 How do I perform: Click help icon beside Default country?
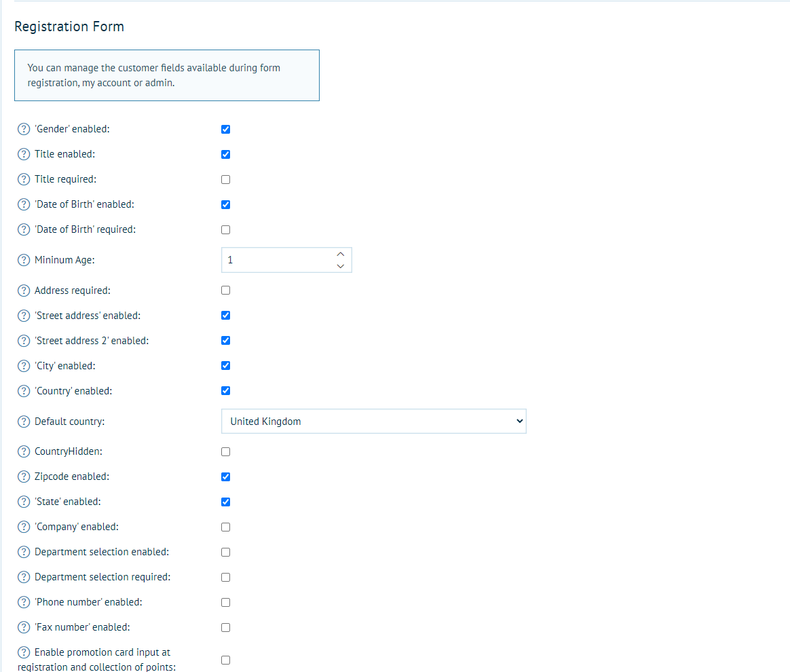point(24,422)
